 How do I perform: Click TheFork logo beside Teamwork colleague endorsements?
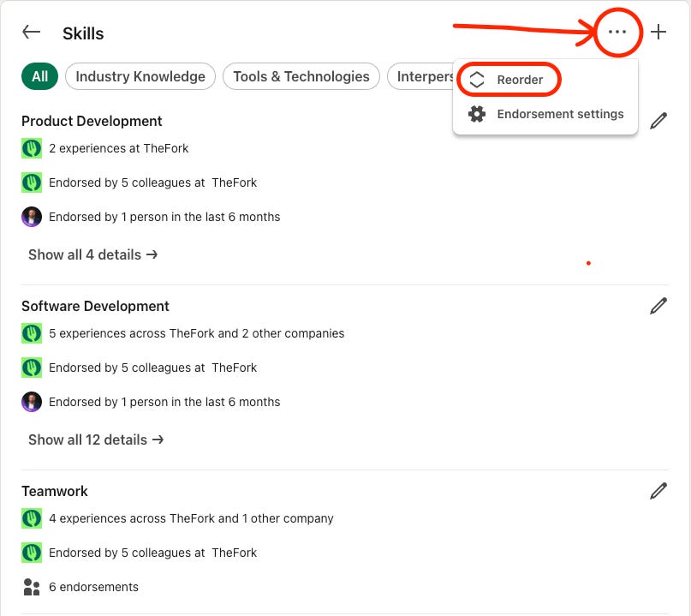[x=32, y=553]
